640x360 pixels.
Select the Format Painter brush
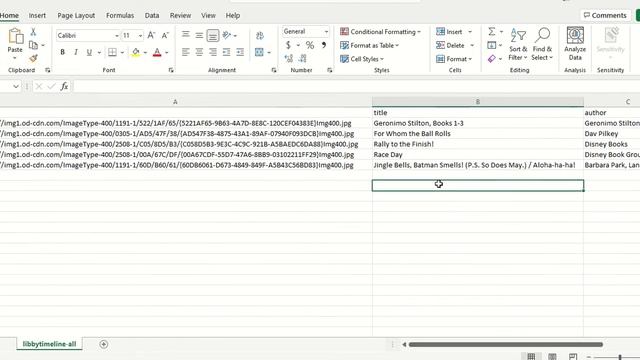[x=33, y=58]
